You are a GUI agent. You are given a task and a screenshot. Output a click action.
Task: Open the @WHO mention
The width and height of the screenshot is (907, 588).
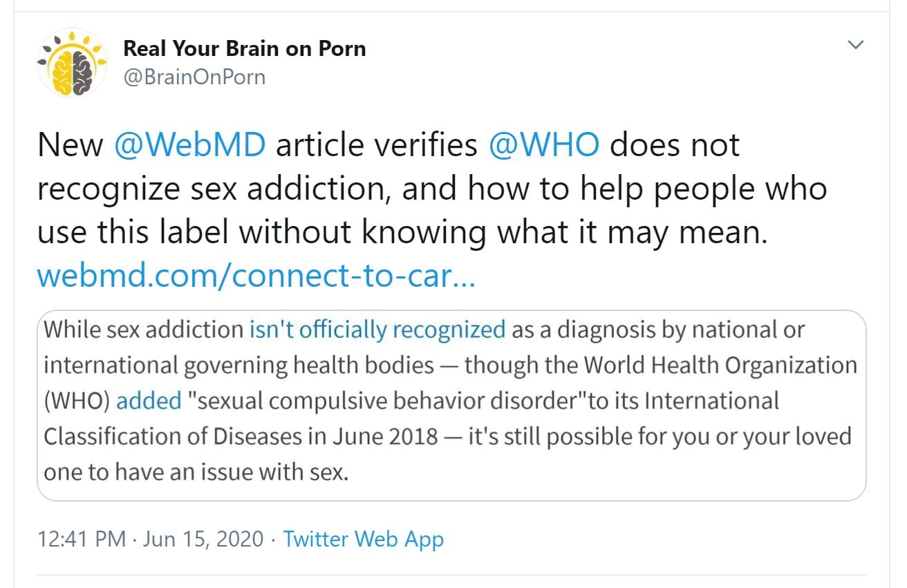click(543, 145)
